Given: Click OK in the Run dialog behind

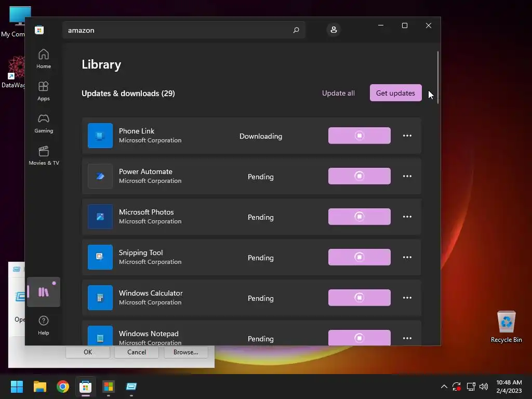Looking at the screenshot, I should pyautogui.click(x=87, y=352).
